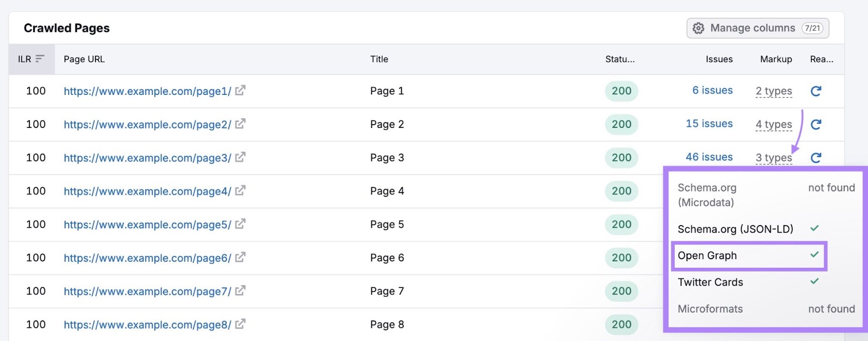Select Schema.org (JSON-LD) entry
This screenshot has width=868, height=341.
pyautogui.click(x=735, y=229)
